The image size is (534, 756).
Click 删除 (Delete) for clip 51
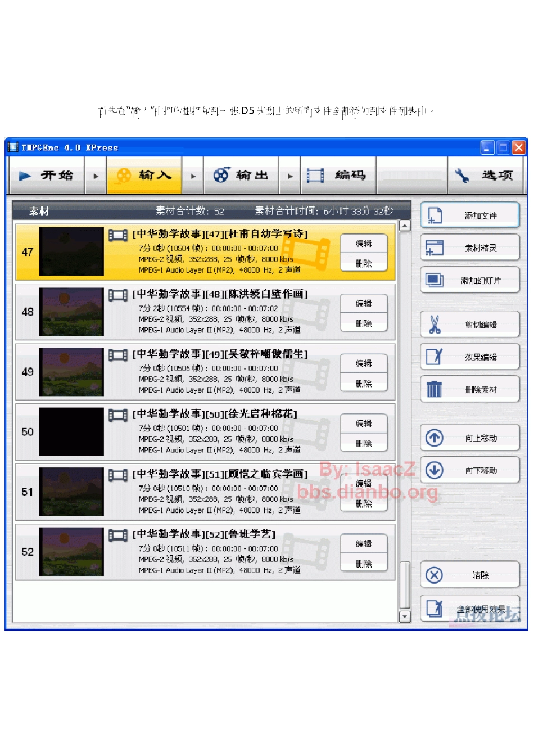click(364, 503)
